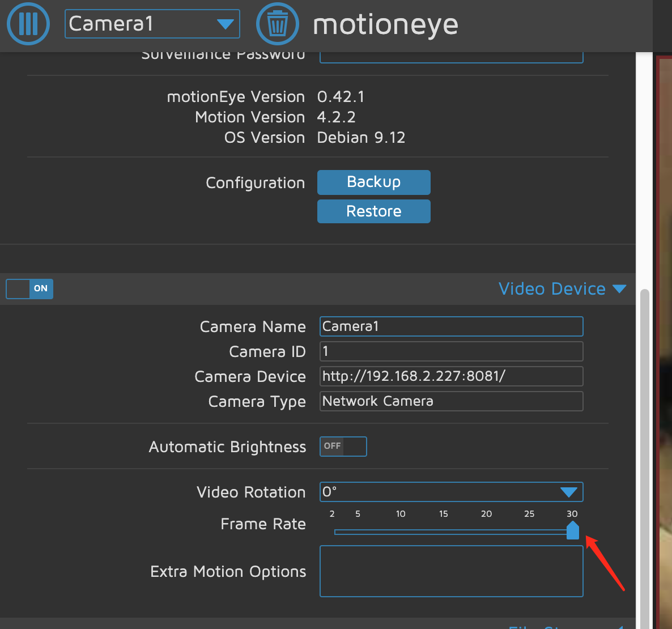This screenshot has width=672, height=629.
Task: Click the Camera ID field
Action: coord(451,351)
